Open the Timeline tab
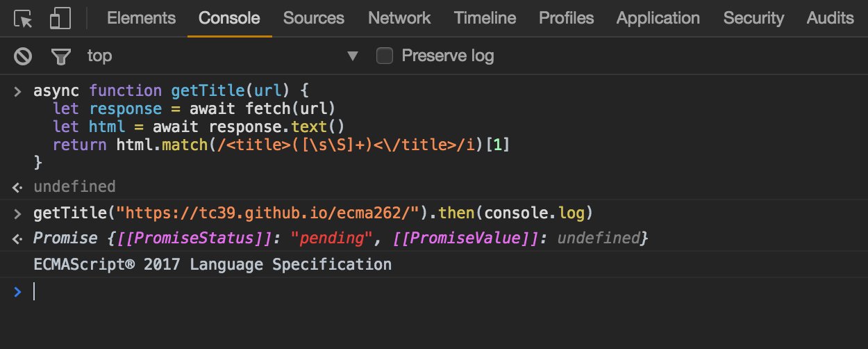Image resolution: width=868 pixels, height=349 pixels. [x=485, y=18]
